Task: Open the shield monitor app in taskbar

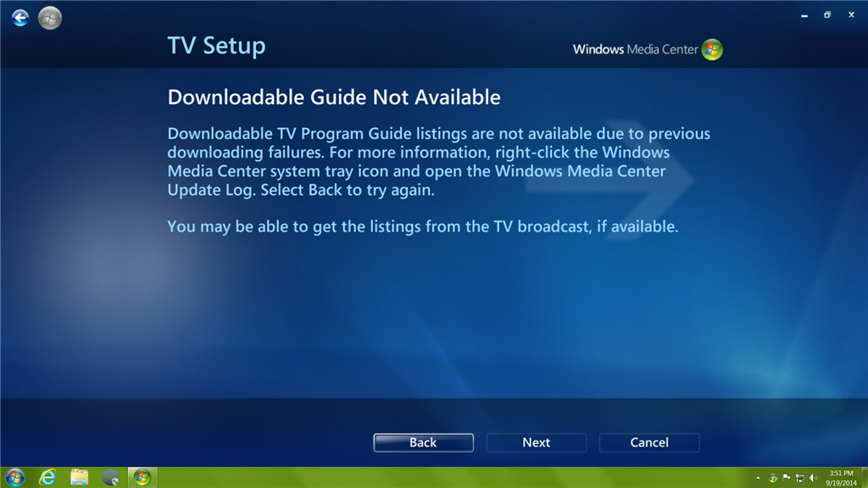Action: 111,478
